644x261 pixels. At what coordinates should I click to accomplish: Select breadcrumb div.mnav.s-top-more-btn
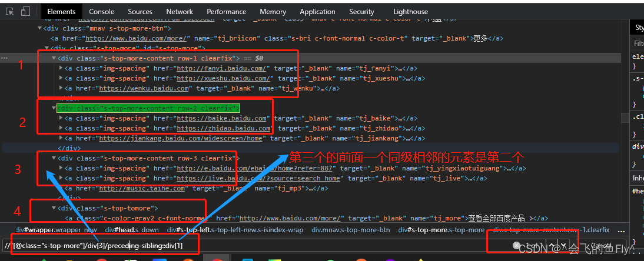point(351,230)
